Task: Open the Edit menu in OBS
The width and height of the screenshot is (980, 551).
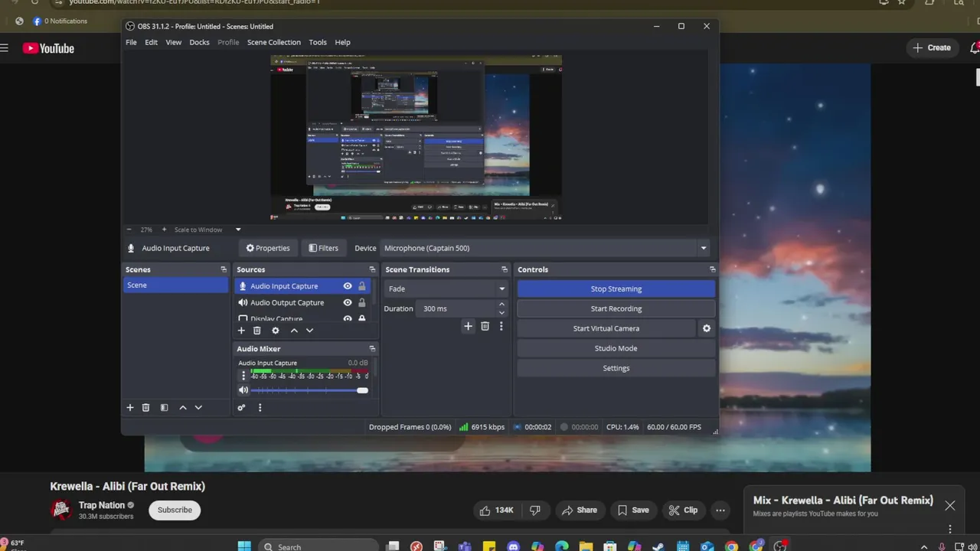Action: tap(152, 42)
